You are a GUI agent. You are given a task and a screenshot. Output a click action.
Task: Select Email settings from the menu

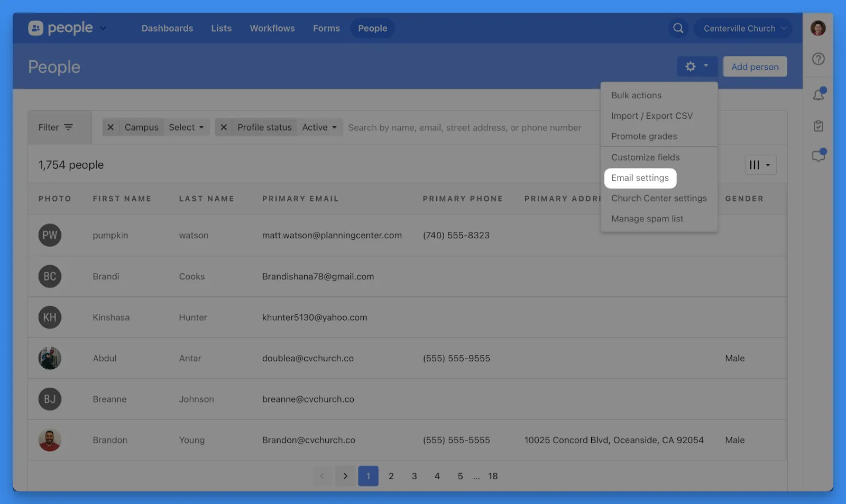[x=640, y=178]
